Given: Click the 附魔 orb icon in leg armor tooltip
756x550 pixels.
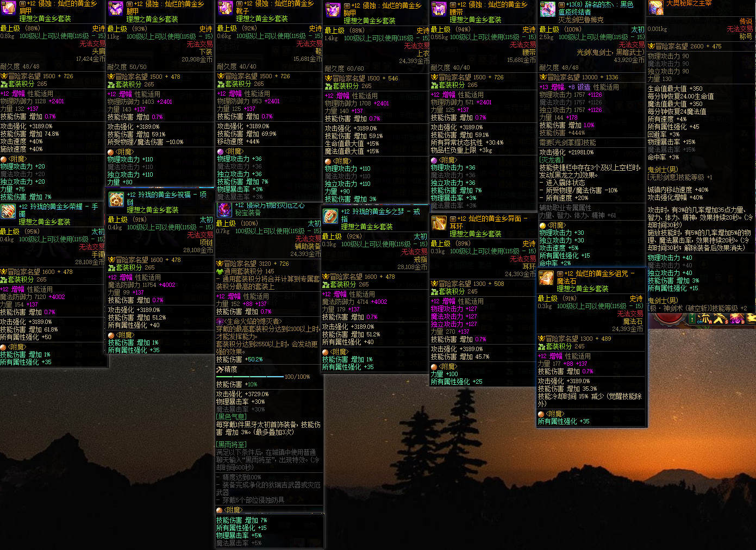Looking at the screenshot, I should pyautogui.click(x=111, y=152).
